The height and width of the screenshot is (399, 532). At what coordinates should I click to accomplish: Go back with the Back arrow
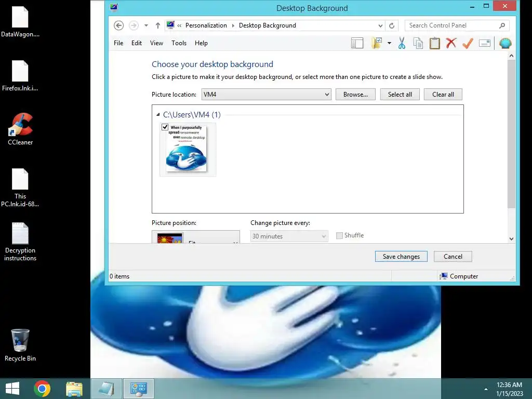[118, 25]
